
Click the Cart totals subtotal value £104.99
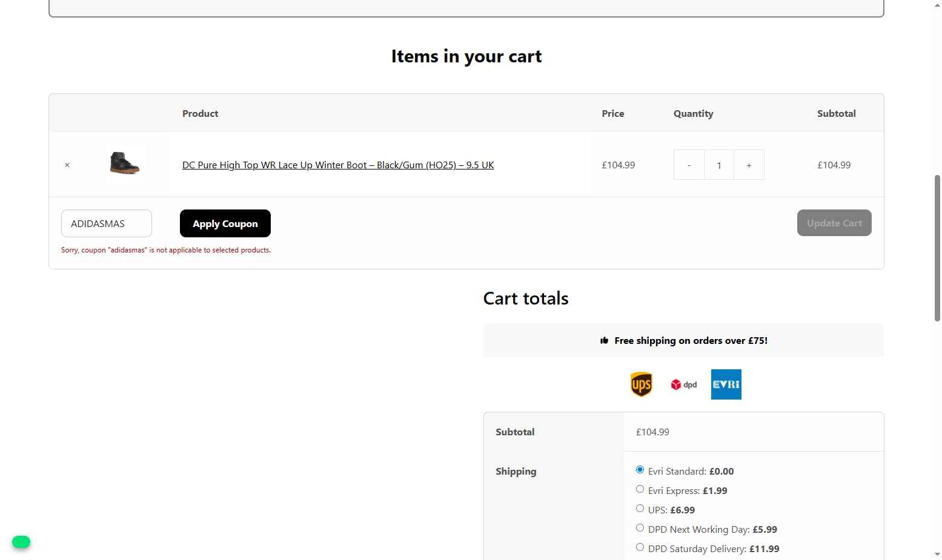click(x=652, y=432)
